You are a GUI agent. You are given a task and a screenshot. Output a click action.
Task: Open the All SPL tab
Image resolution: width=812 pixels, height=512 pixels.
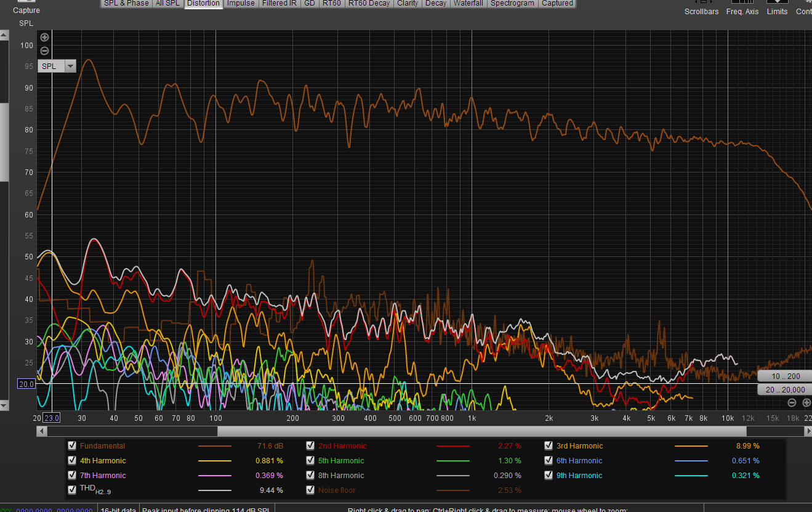[168, 3]
